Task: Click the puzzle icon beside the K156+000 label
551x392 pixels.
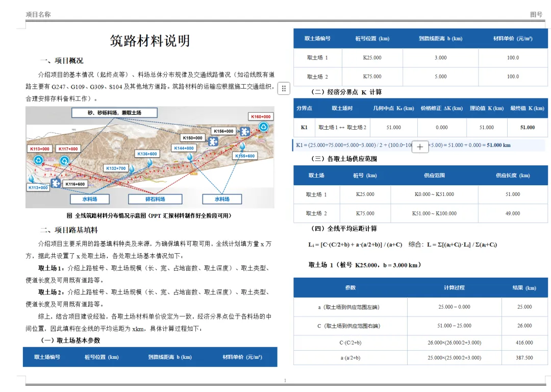Action: 244,132
